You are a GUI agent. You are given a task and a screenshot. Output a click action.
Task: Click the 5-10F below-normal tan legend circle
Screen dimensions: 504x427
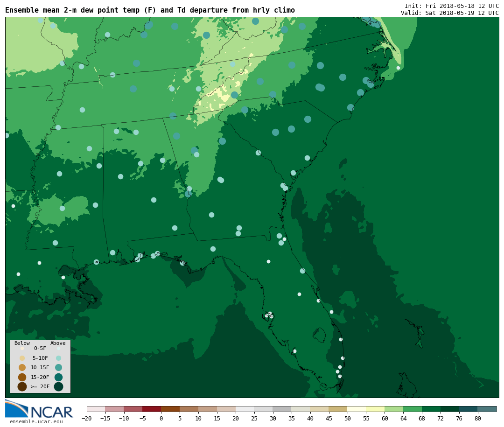point(22,358)
